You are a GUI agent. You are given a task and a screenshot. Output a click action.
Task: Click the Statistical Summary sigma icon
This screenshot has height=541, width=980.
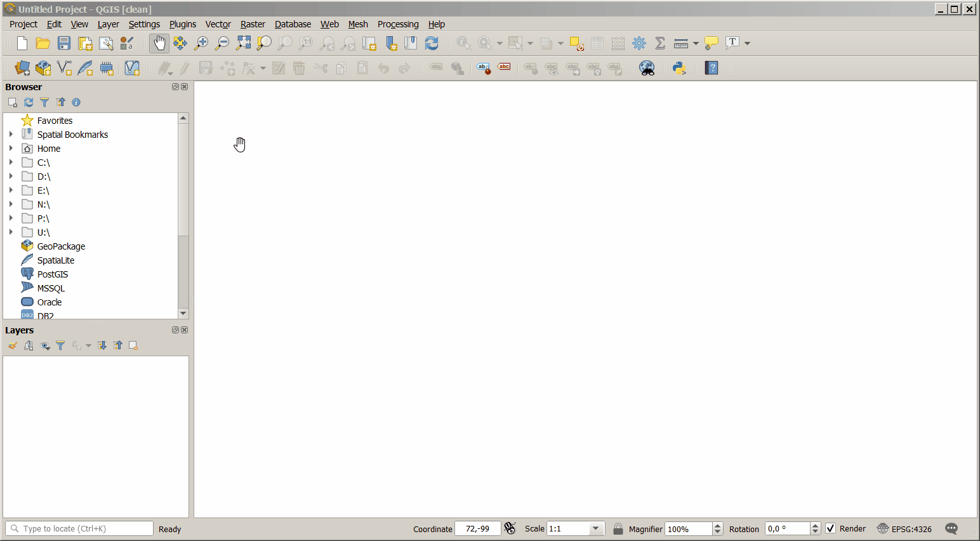click(659, 43)
